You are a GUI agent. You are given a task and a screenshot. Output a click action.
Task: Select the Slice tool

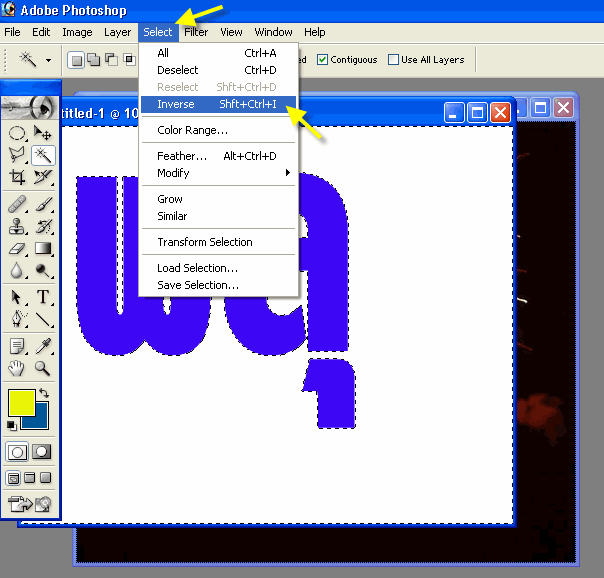point(42,177)
